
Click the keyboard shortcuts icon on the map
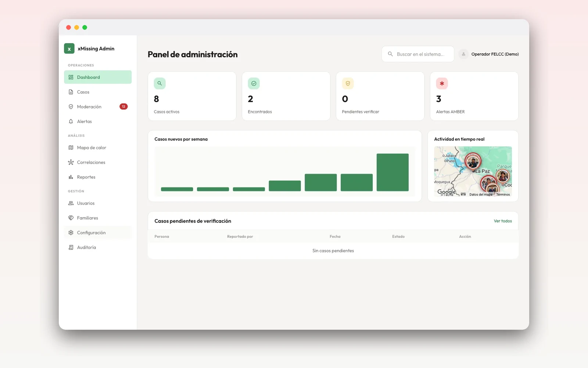463,194
